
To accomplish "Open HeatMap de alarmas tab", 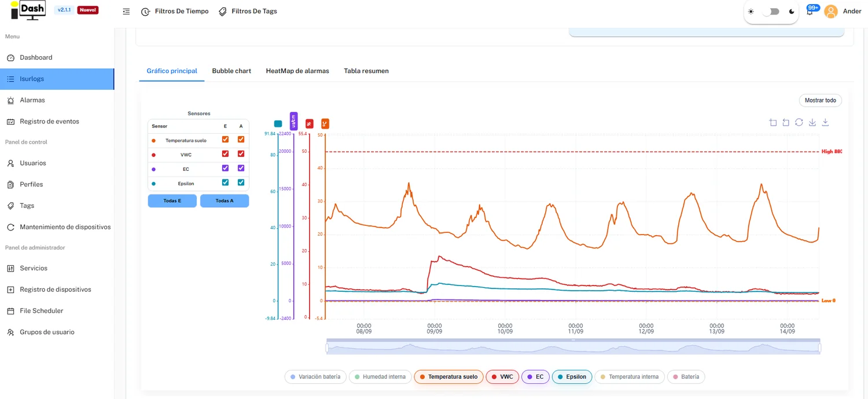I will click(297, 71).
